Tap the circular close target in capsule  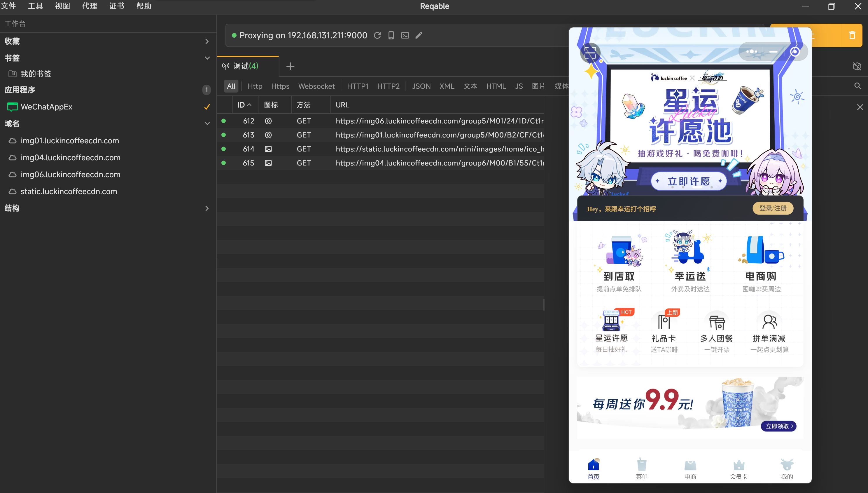795,51
